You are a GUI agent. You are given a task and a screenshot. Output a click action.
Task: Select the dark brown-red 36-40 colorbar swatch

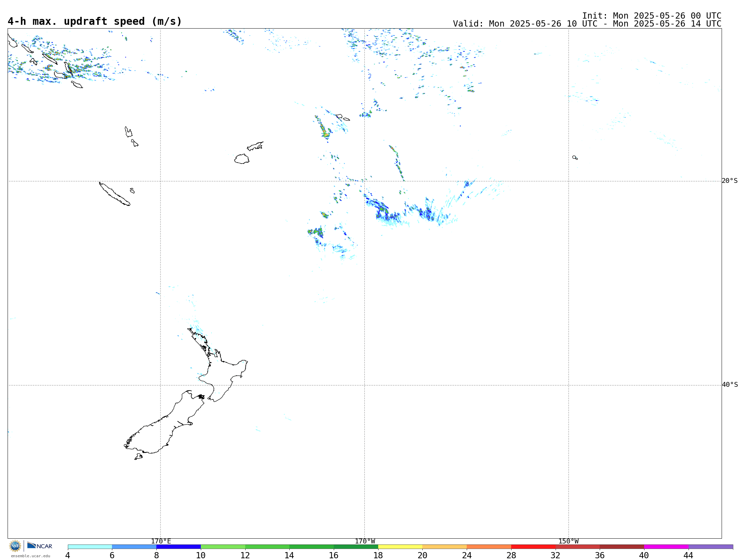click(622, 547)
